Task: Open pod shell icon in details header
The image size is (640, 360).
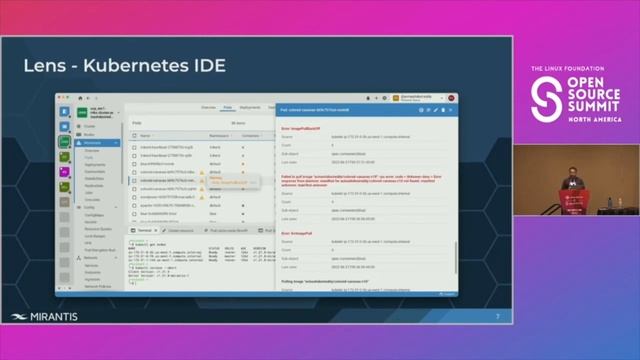Action: click(x=421, y=110)
